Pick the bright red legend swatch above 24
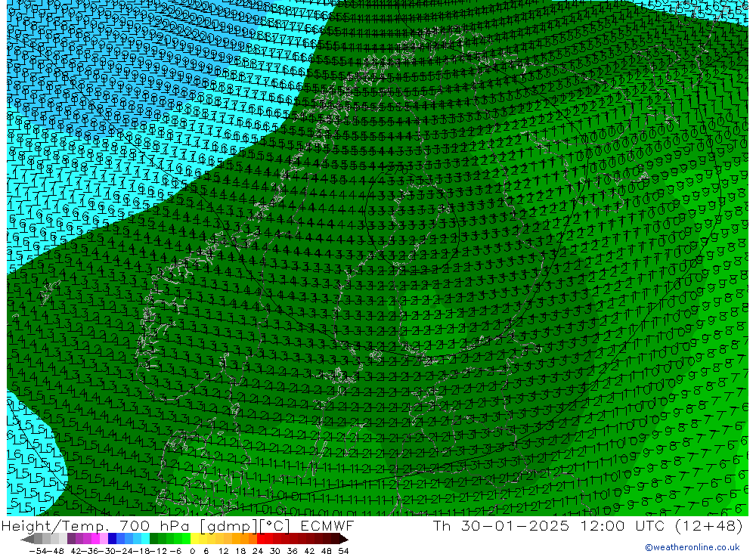 261,539
